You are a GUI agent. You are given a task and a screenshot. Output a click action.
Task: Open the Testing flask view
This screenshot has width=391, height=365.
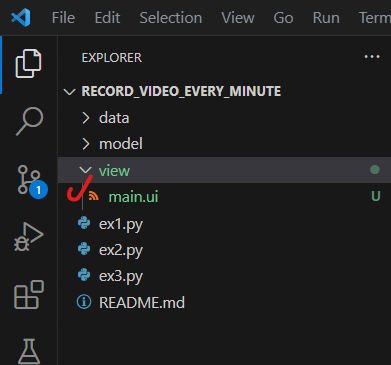coord(29,351)
